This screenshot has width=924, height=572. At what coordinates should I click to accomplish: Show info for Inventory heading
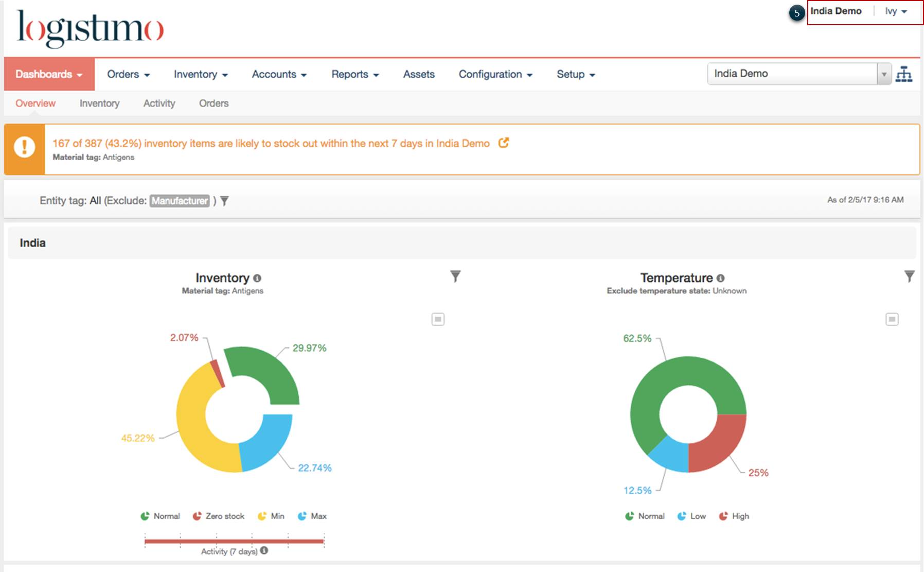(257, 278)
